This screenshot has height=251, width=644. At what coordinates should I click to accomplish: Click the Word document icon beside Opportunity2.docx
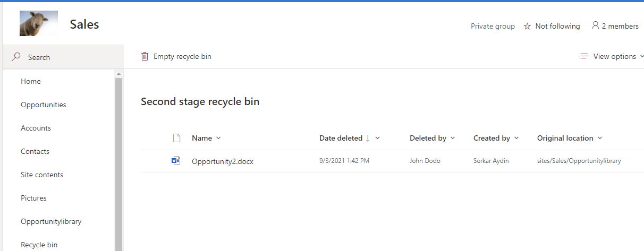pos(176,161)
